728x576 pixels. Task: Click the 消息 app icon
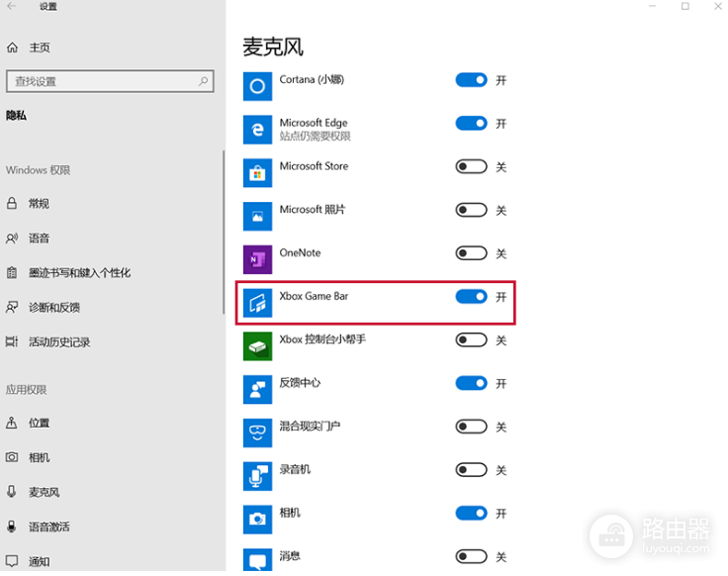click(257, 559)
